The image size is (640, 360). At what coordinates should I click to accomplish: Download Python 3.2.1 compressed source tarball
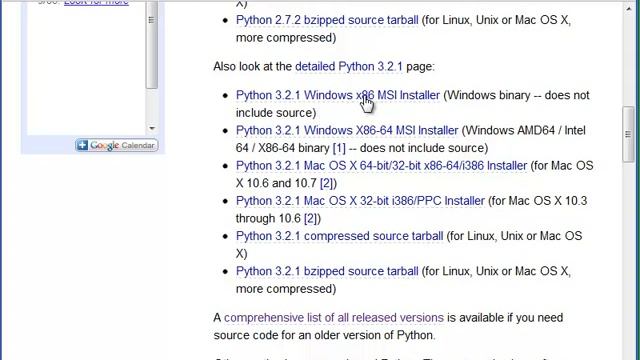[339, 236]
